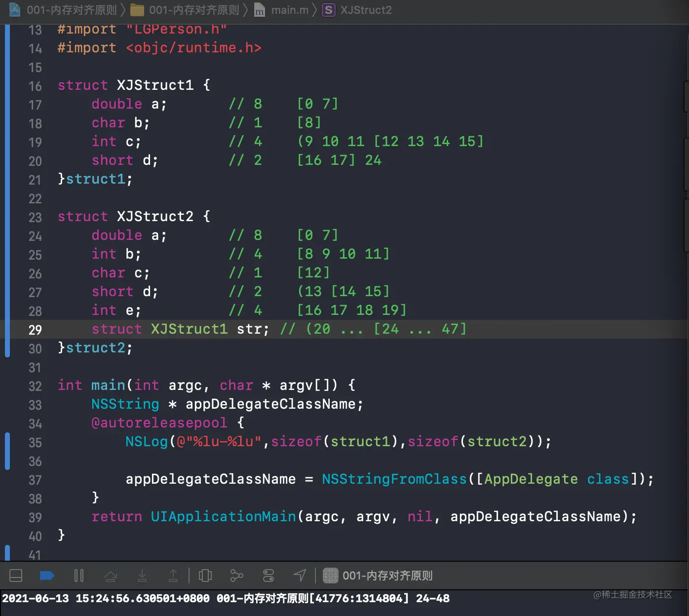The width and height of the screenshot is (689, 616).
Task: Click the comment "(20 ... [24 ... 47]"
Action: coord(386,329)
